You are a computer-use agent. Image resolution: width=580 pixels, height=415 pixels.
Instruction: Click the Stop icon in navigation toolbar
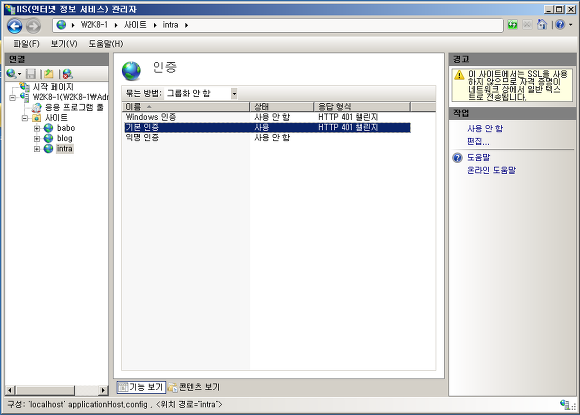coord(527,25)
